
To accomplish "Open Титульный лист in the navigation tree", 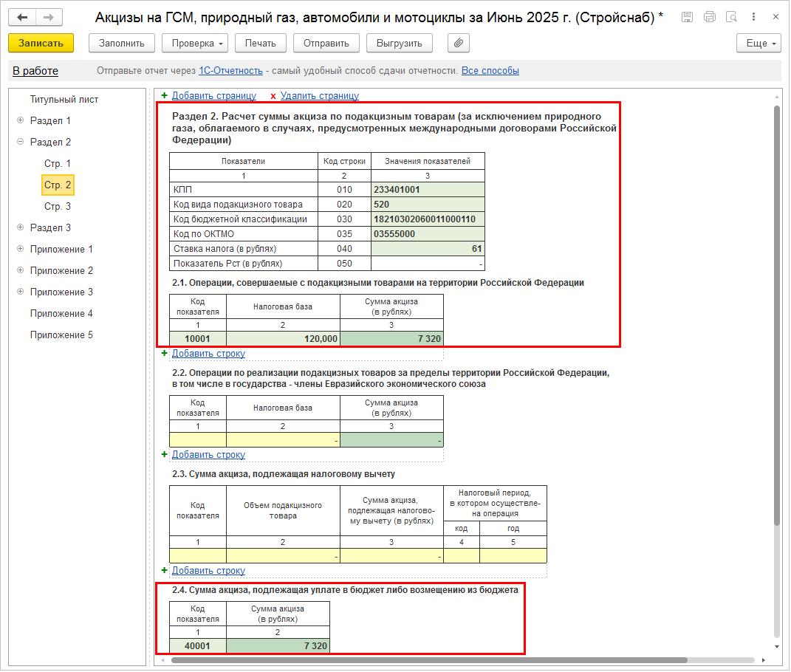I will tap(64, 99).
